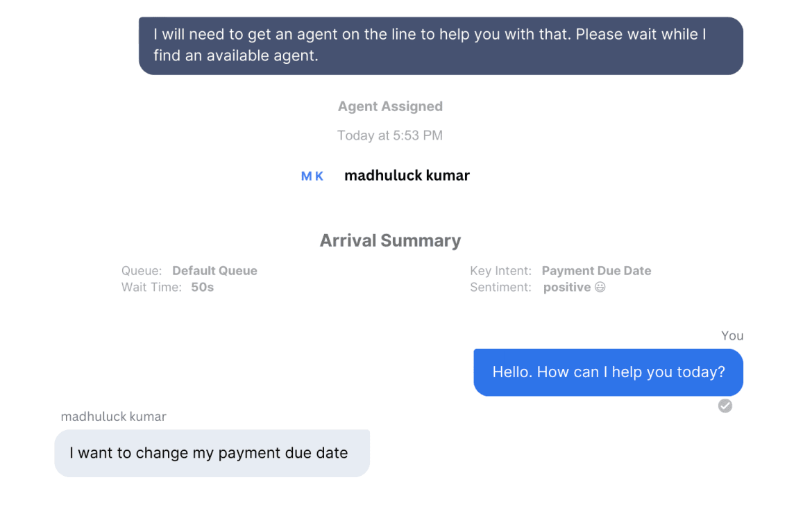Select the 'change my payment due date' message

pos(212,453)
